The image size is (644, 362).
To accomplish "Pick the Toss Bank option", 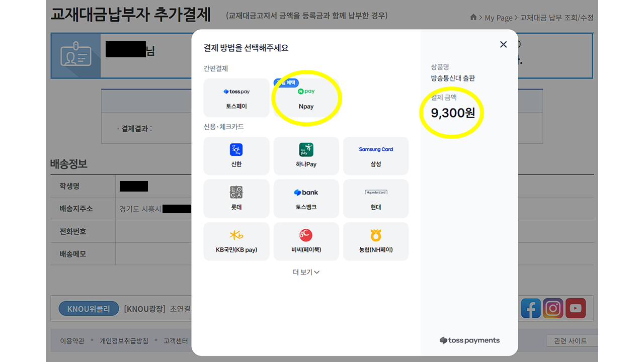I will tap(306, 199).
